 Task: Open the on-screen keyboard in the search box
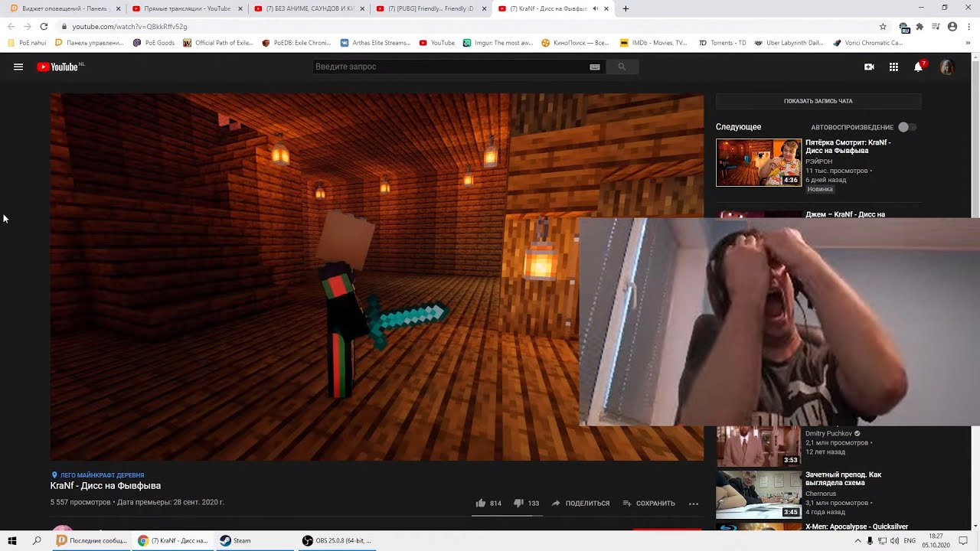click(x=595, y=67)
